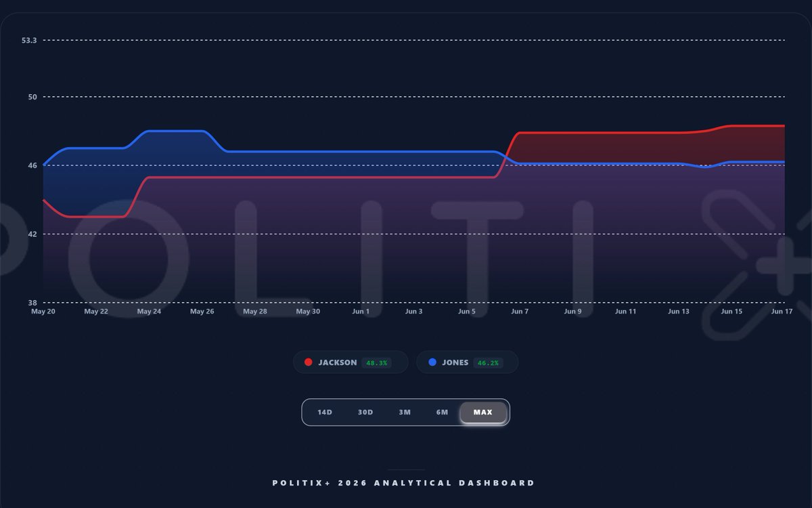Screen dimensions: 812x508
Task: Click the 46.2% Jones value badge
Action: 489,363
